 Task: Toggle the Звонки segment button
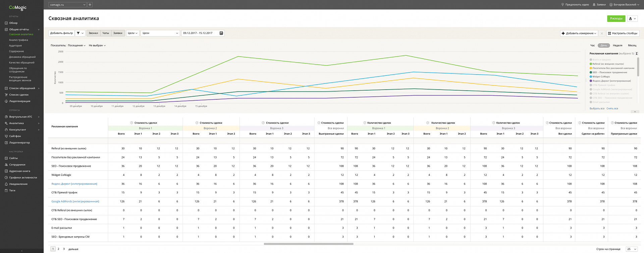[x=93, y=33]
